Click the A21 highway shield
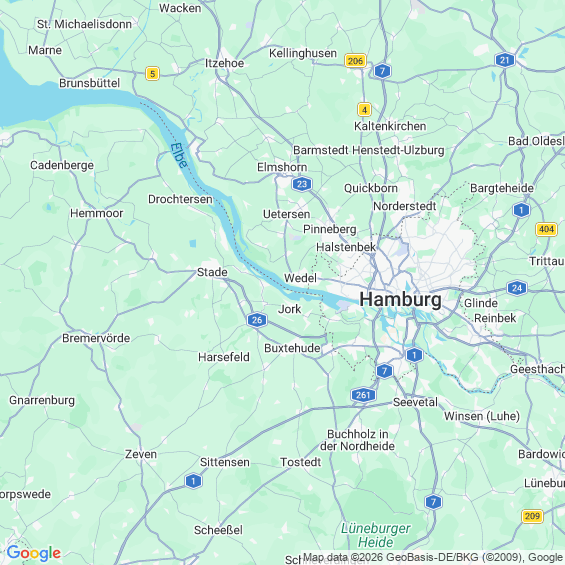565x565 pixels. point(505,60)
